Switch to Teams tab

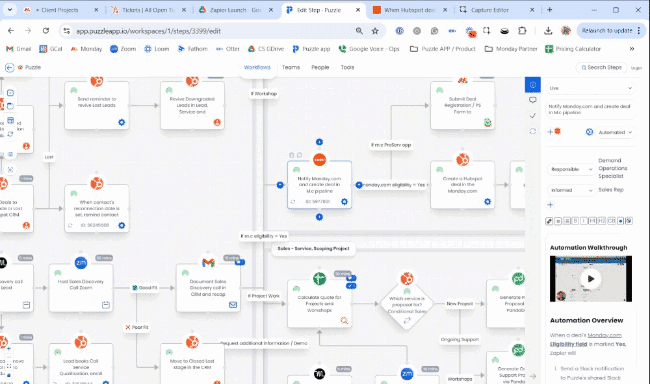coord(291,67)
